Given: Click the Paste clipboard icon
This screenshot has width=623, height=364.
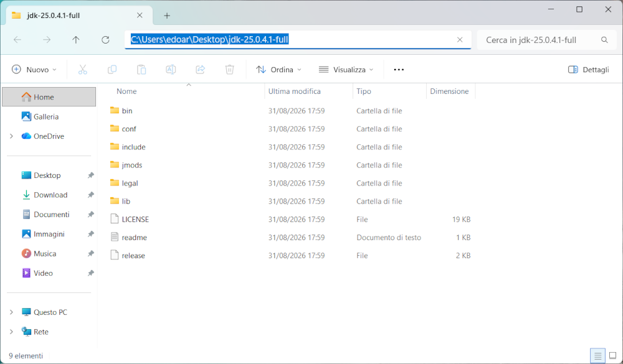Looking at the screenshot, I should [x=141, y=70].
